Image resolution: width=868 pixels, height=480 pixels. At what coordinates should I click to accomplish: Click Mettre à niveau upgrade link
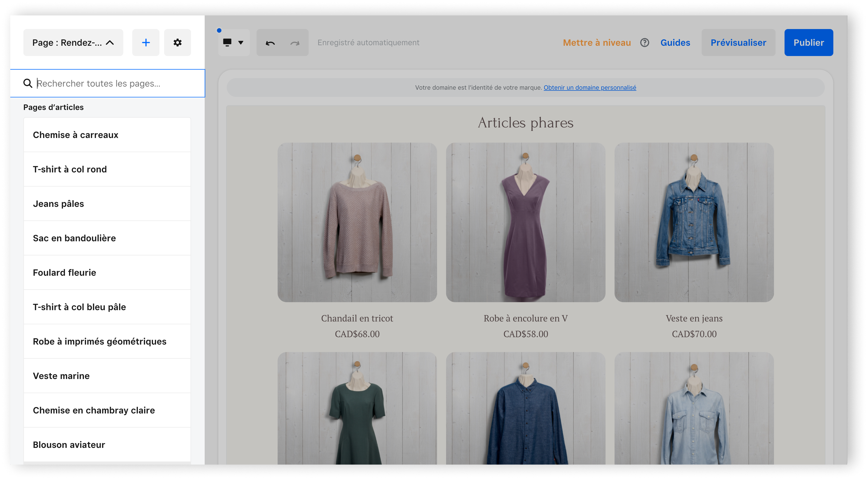[597, 42]
